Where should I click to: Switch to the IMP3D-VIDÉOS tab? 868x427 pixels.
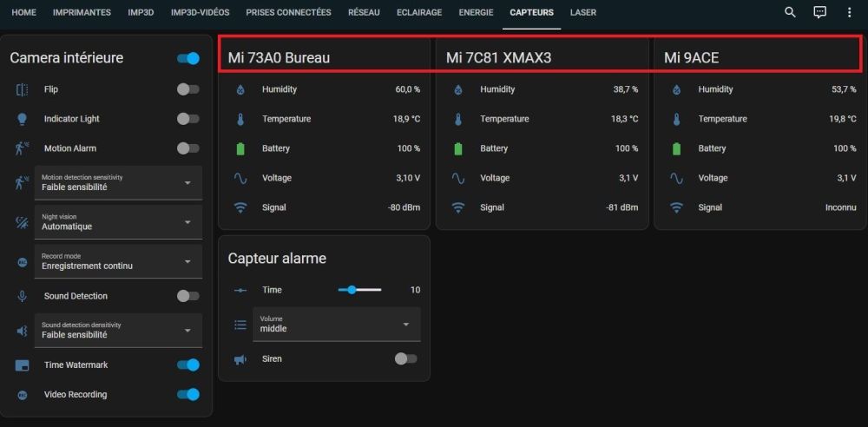200,12
